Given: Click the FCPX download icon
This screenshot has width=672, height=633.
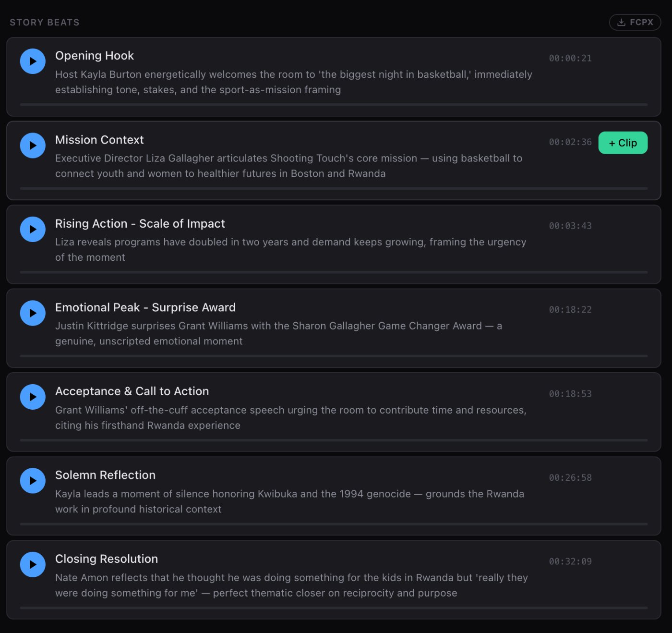Looking at the screenshot, I should [x=621, y=22].
